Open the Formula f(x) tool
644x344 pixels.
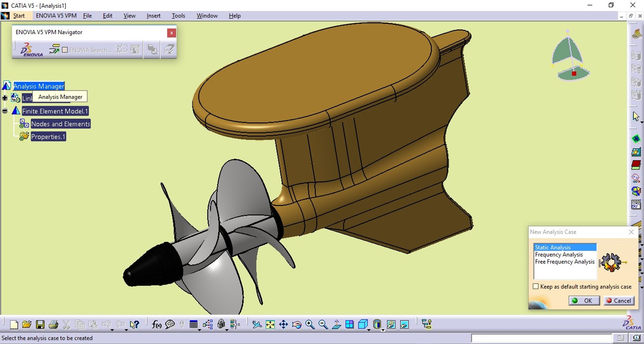coord(157,325)
